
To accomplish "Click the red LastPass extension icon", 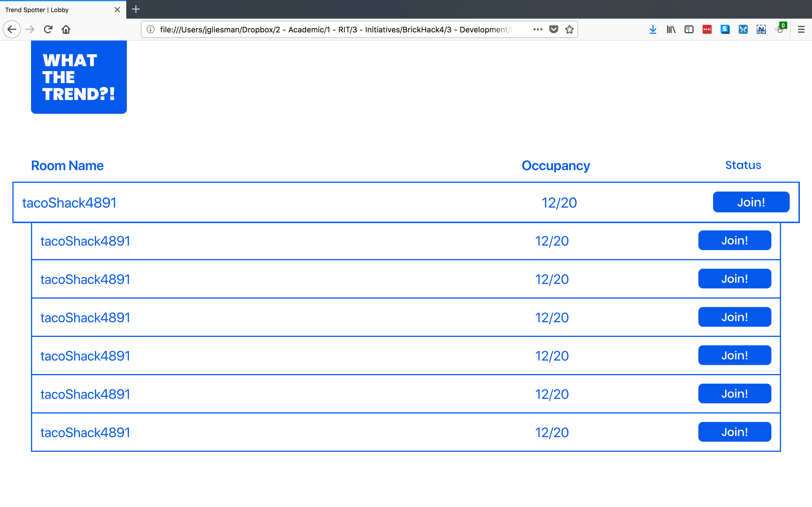I will 707,30.
